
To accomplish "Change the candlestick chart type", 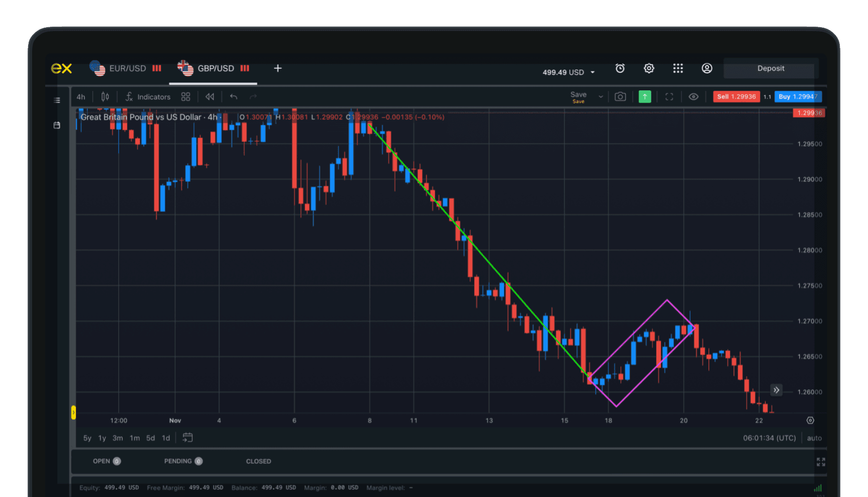I will (105, 97).
